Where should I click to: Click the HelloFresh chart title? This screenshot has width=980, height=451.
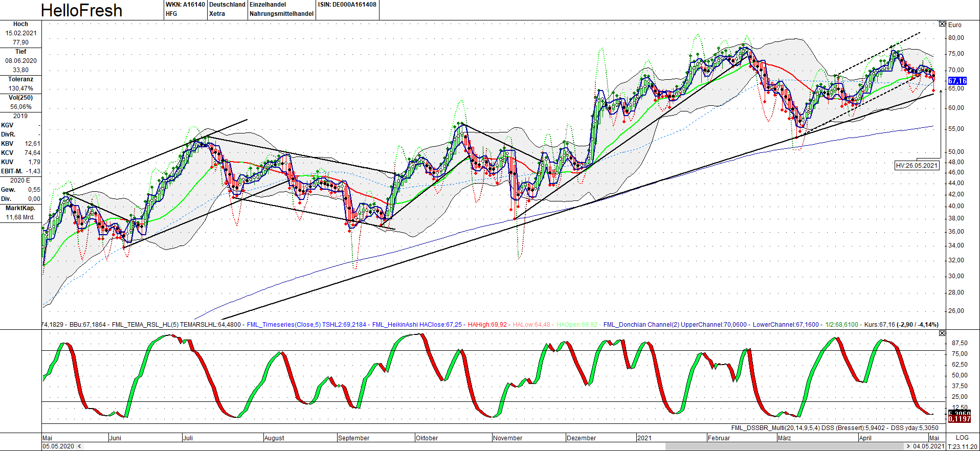pyautogui.click(x=81, y=10)
